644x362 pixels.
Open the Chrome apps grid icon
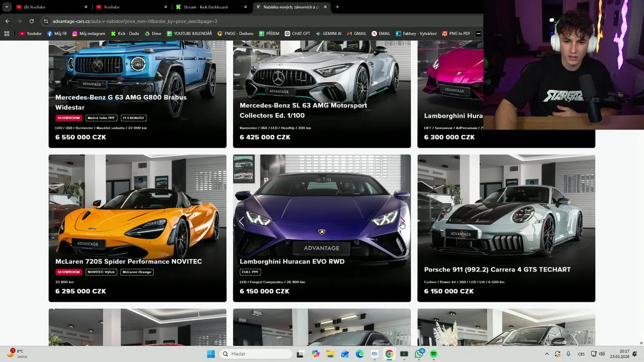click(7, 34)
